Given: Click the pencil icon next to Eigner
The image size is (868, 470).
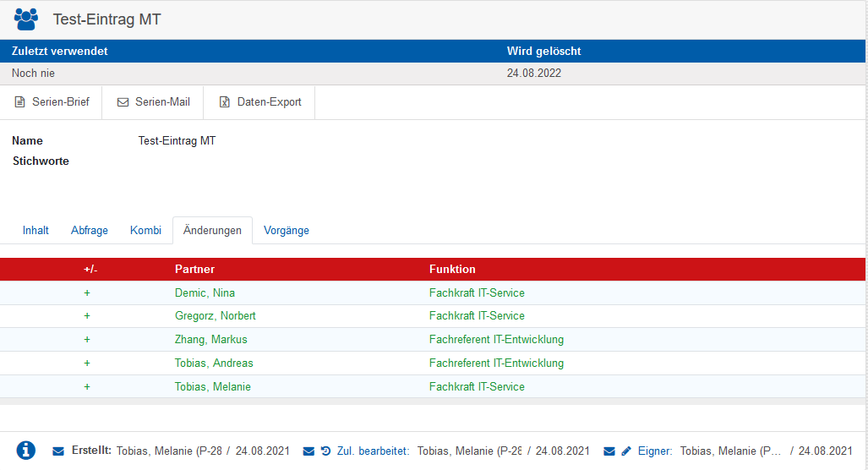Looking at the screenshot, I should coord(626,451).
